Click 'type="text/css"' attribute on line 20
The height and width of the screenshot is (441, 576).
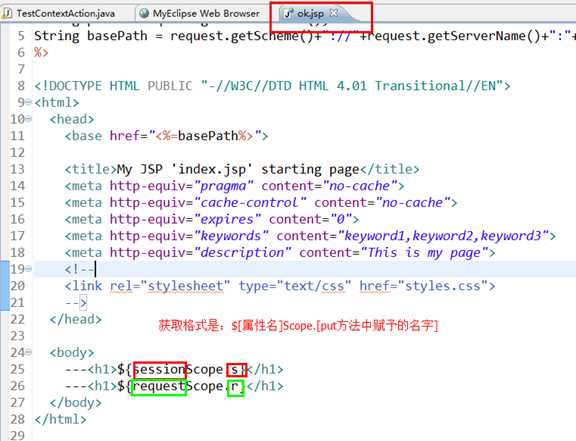pos(295,286)
